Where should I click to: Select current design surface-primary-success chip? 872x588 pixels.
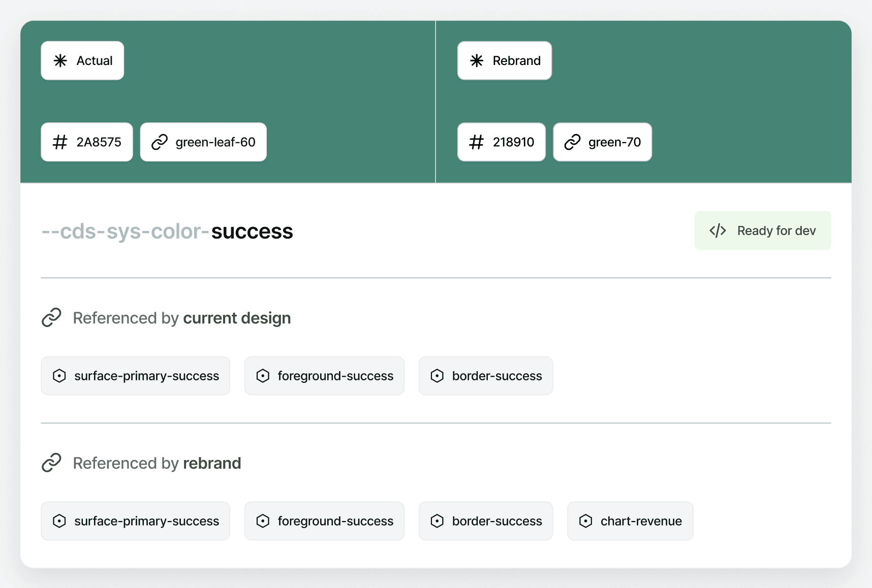point(135,376)
